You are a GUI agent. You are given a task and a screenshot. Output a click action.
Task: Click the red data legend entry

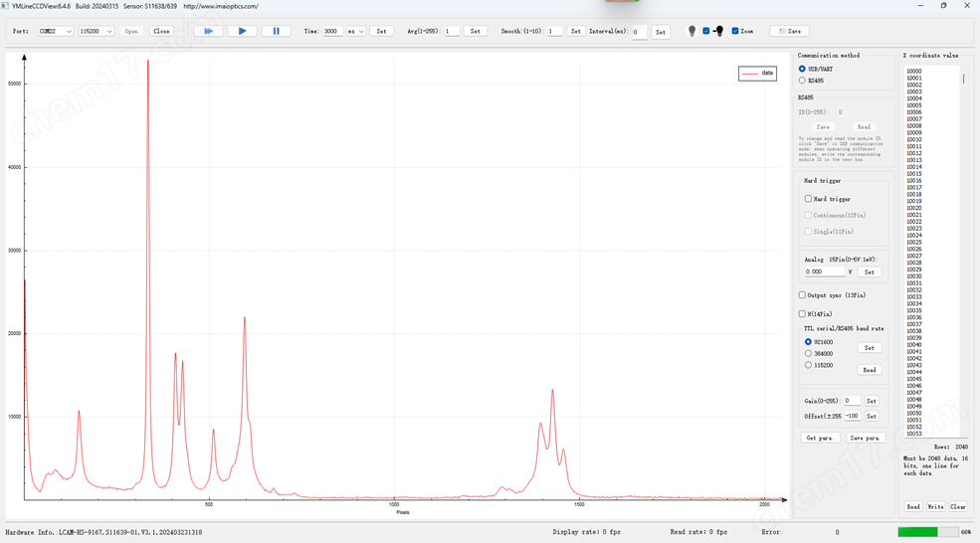tap(757, 74)
